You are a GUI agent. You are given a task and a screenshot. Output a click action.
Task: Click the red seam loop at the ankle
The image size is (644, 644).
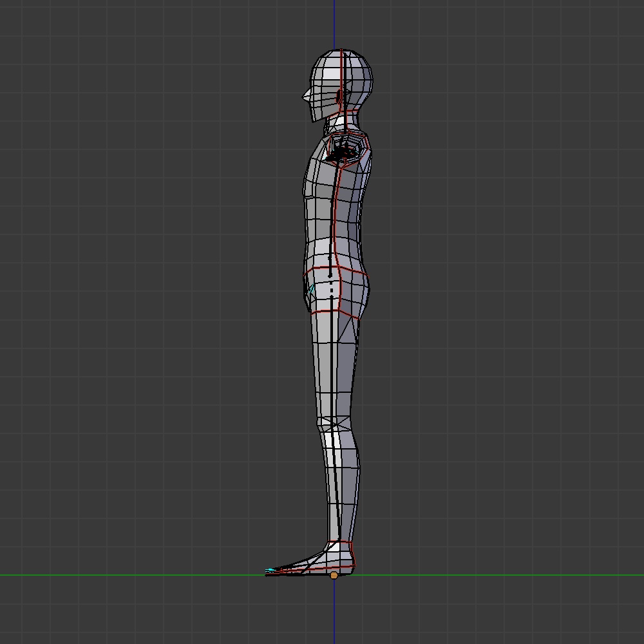click(339, 542)
